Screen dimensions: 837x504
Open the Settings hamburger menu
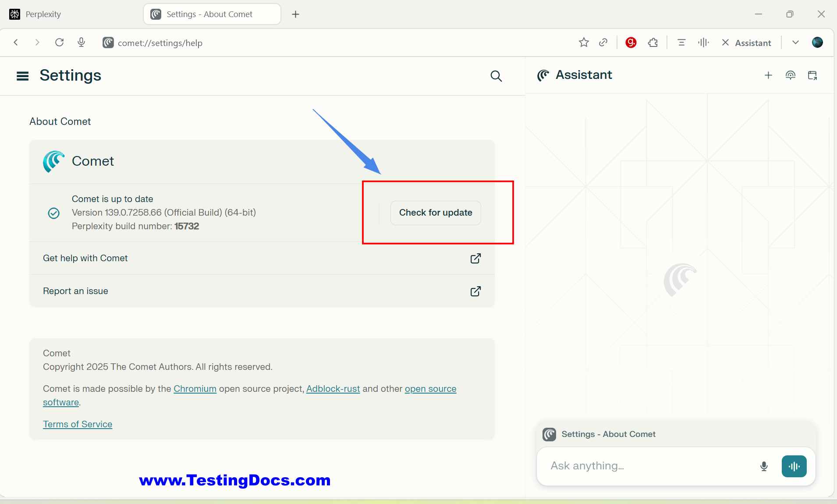click(22, 76)
